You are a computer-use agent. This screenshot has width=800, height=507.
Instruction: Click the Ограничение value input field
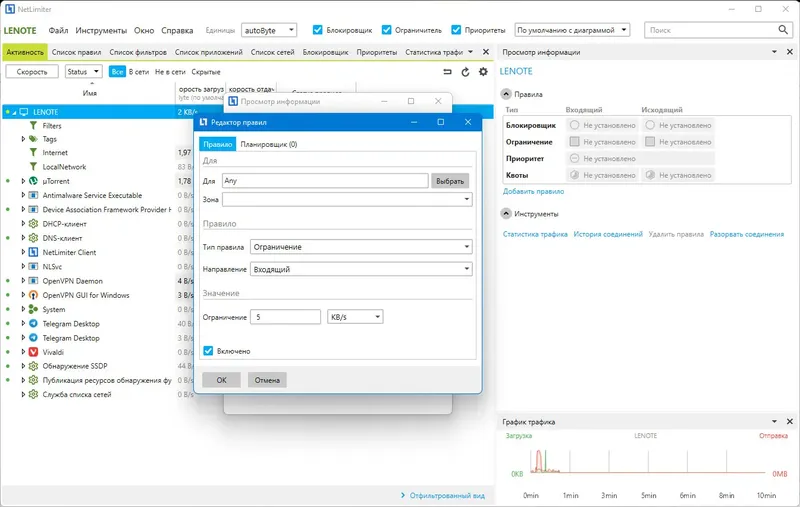pos(285,317)
